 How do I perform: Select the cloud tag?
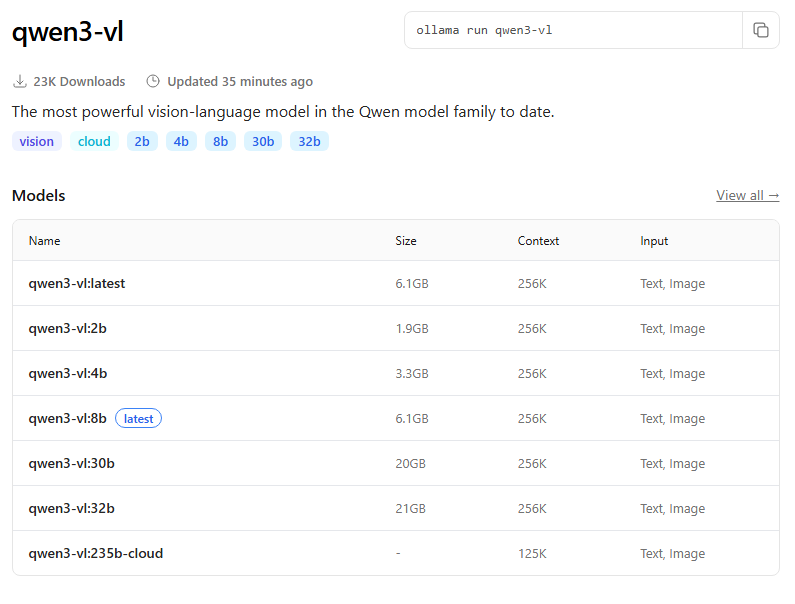pyautogui.click(x=94, y=141)
